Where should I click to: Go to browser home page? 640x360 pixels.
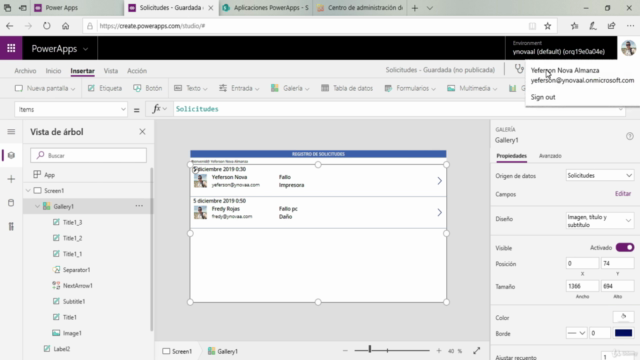[x=65, y=26]
